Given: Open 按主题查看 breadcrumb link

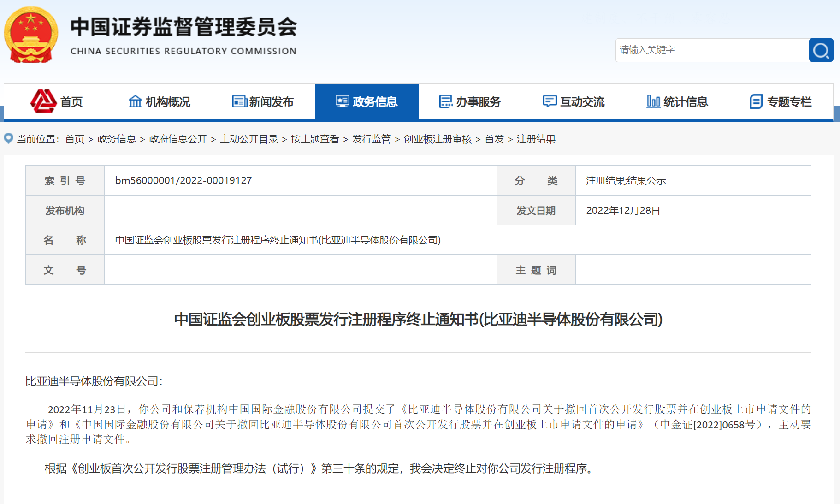Looking at the screenshot, I should coord(315,139).
